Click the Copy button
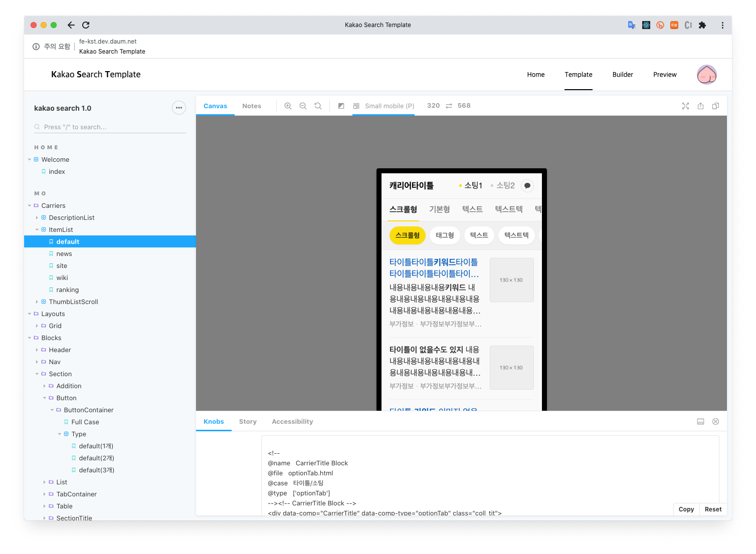The width and height of the screenshot is (756, 554). pos(686,509)
